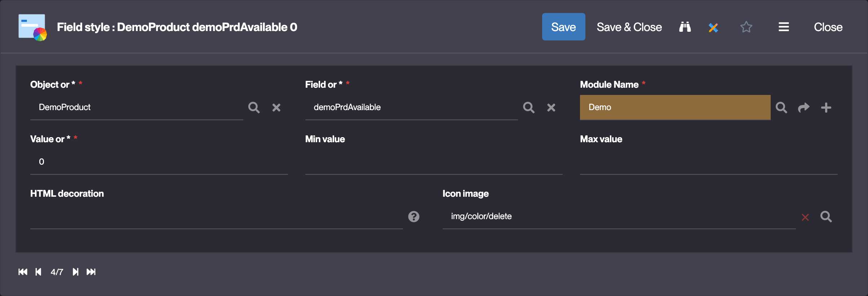Click the Min value input field
Image resolution: width=868 pixels, height=296 pixels.
coord(434,162)
